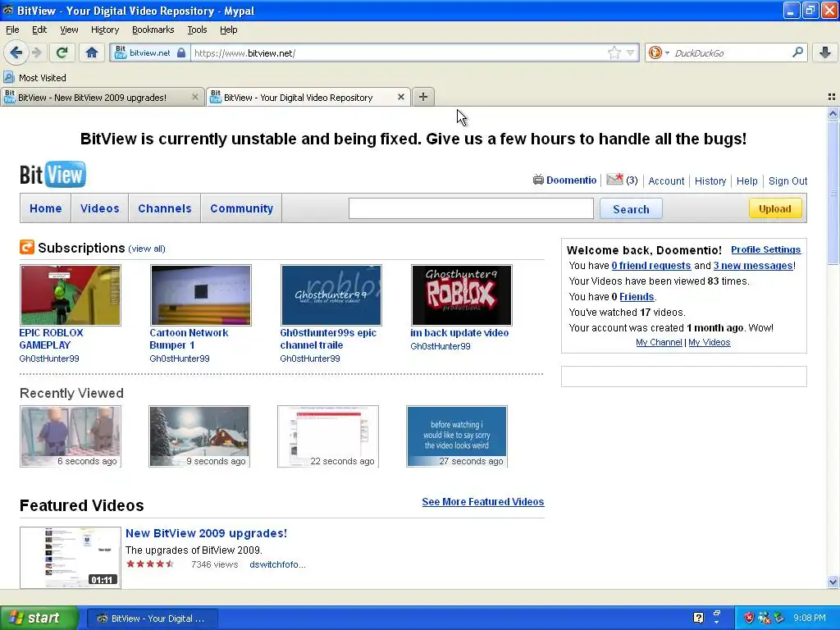This screenshot has width=840, height=630.
Task: Open recently viewed thumbnail '6 seconds ago'
Action: tap(71, 436)
